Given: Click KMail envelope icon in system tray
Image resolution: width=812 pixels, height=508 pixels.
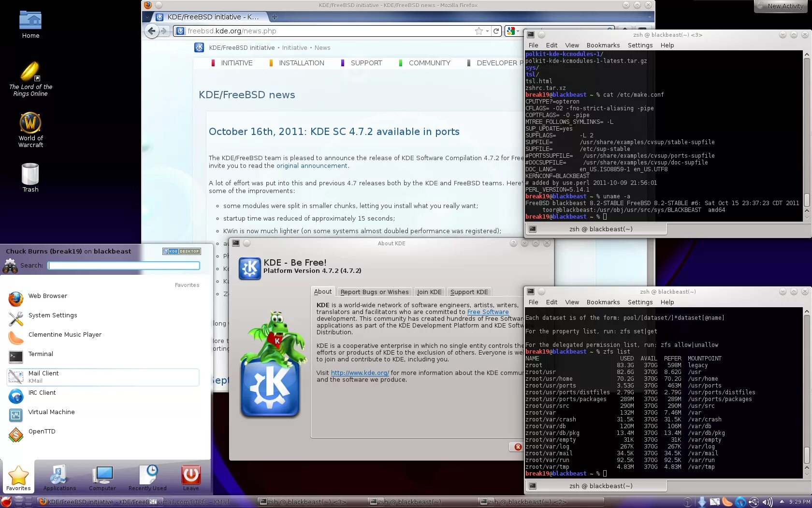Looking at the screenshot, I should 714,502.
